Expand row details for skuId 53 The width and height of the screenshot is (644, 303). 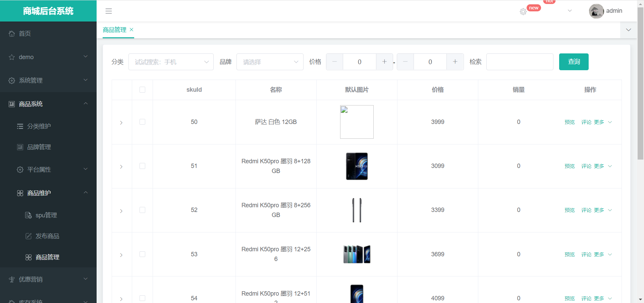pyautogui.click(x=121, y=255)
